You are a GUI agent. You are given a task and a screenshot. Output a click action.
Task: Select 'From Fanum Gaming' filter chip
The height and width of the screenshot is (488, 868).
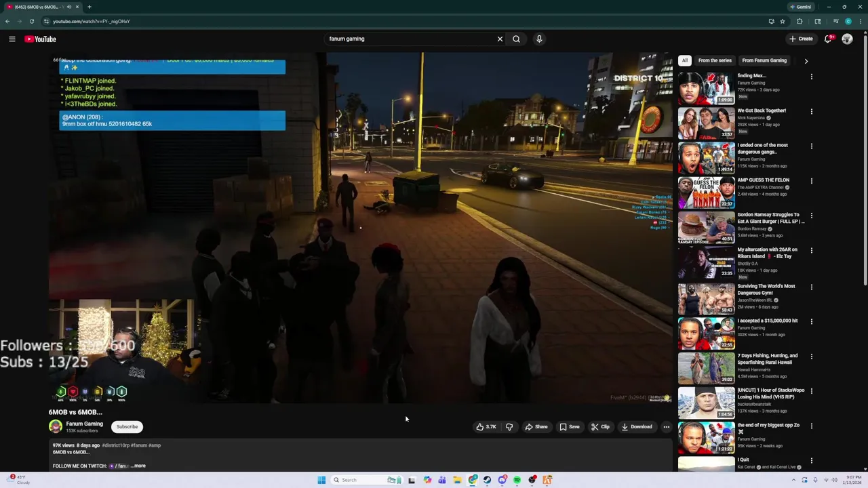pyautogui.click(x=764, y=60)
